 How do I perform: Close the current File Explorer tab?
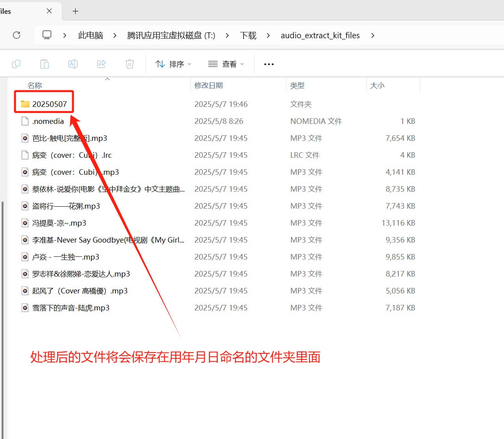pos(49,11)
